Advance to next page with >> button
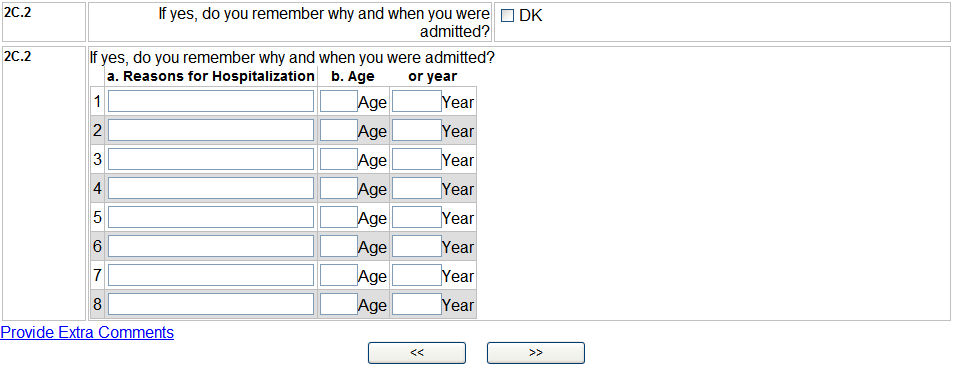Image resolution: width=960 pixels, height=371 pixels. 536,353
